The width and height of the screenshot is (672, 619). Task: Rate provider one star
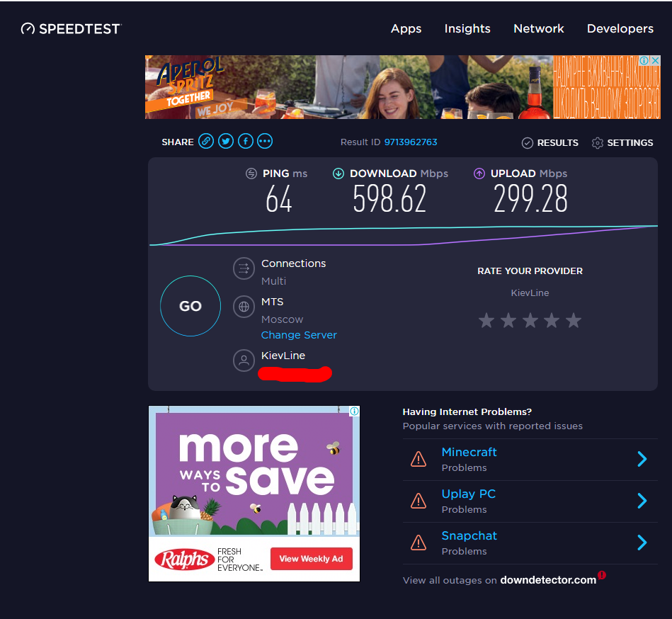(x=486, y=320)
